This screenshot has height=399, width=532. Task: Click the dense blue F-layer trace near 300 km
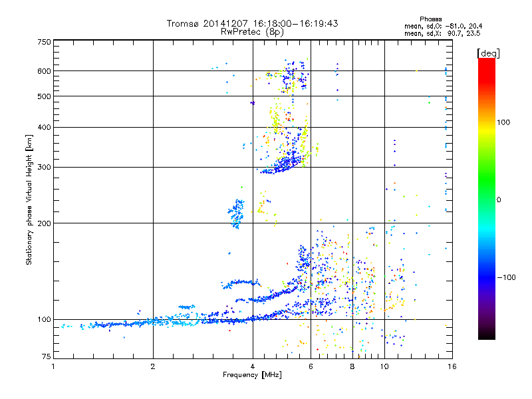[281, 165]
